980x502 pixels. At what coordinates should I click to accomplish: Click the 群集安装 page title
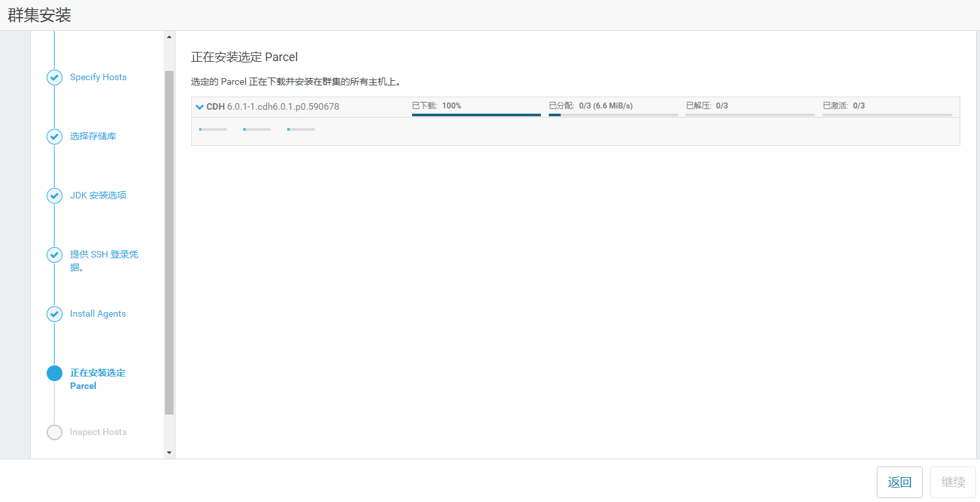[39, 16]
